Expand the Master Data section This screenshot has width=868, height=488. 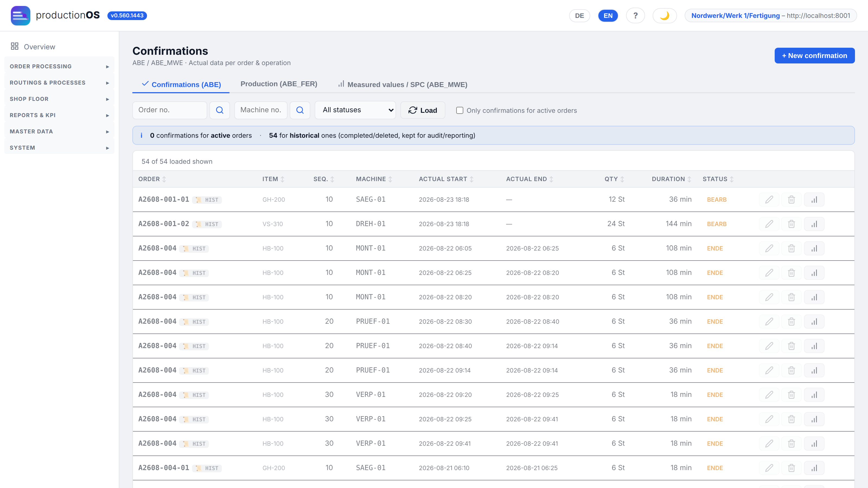tap(59, 131)
